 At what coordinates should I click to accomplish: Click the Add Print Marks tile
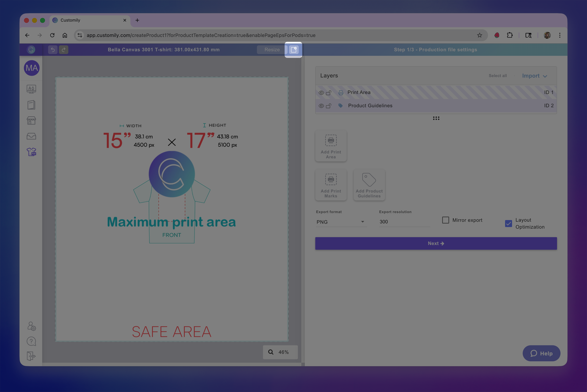coord(331,185)
